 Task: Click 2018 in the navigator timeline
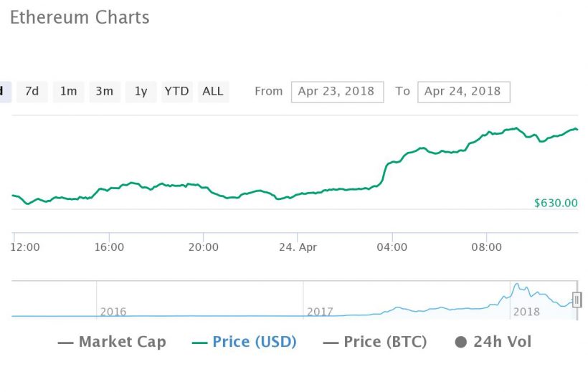pos(526,312)
